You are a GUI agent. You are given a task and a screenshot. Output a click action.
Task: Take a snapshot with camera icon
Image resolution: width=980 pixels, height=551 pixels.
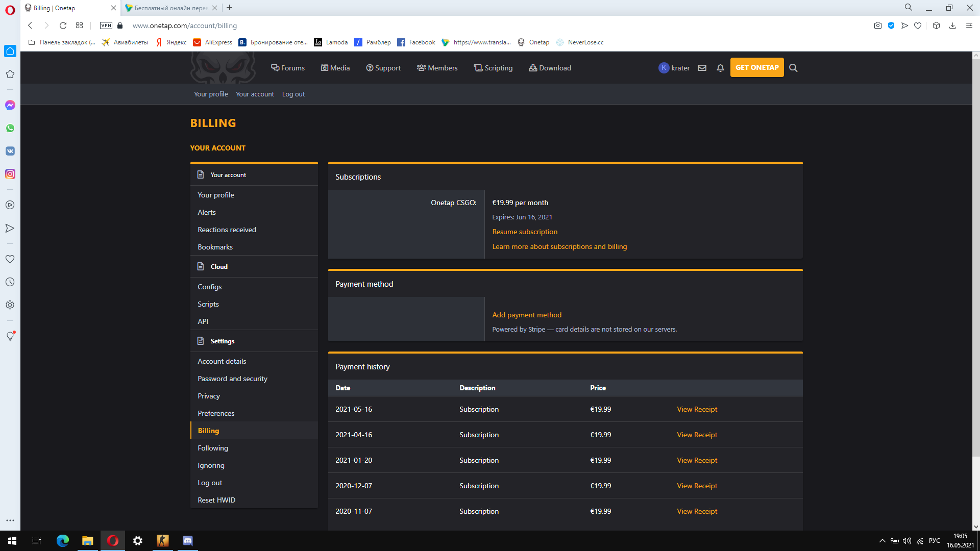pos(878,26)
